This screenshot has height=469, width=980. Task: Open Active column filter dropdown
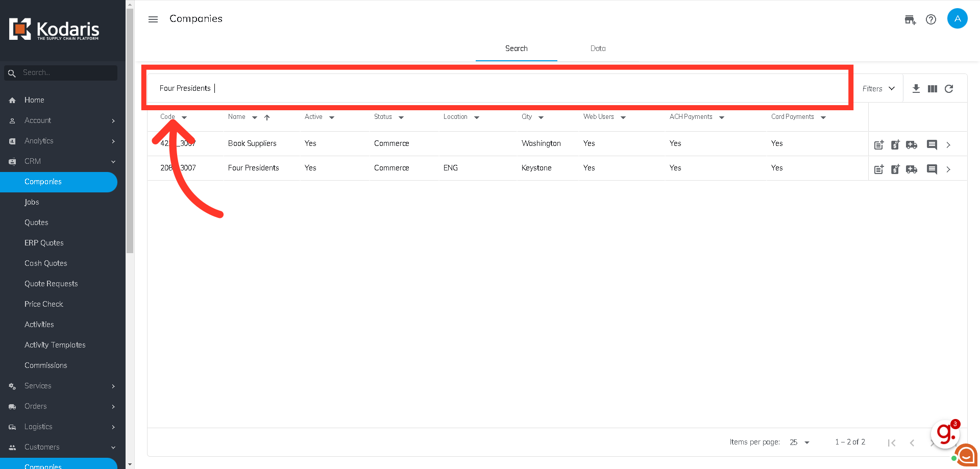(x=332, y=117)
